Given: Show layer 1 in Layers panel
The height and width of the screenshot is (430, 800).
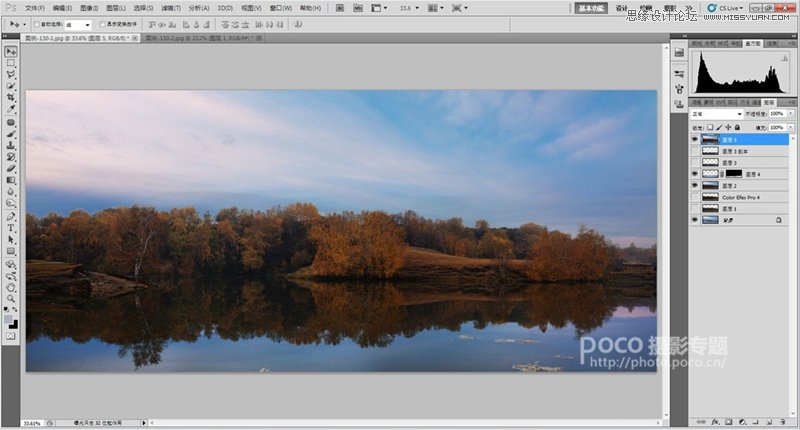Looking at the screenshot, I should [x=694, y=209].
